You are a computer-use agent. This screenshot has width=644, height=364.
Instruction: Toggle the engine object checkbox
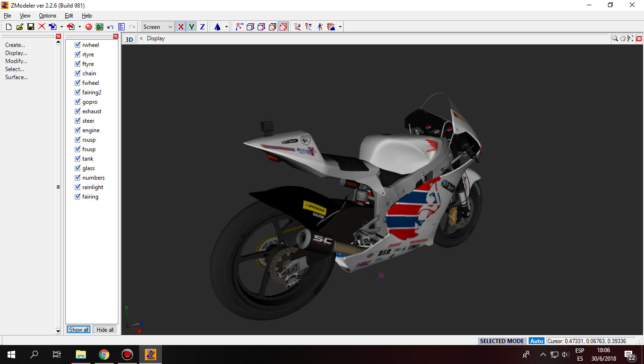coord(78,130)
